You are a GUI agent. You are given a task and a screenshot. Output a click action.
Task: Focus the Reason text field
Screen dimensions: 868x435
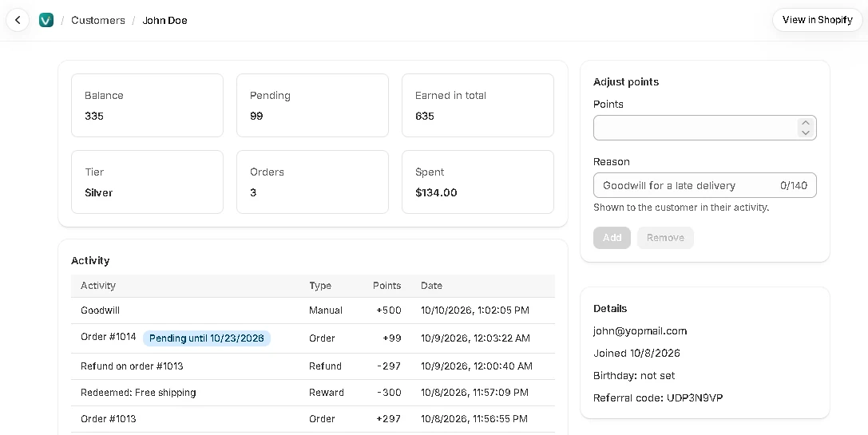point(704,185)
